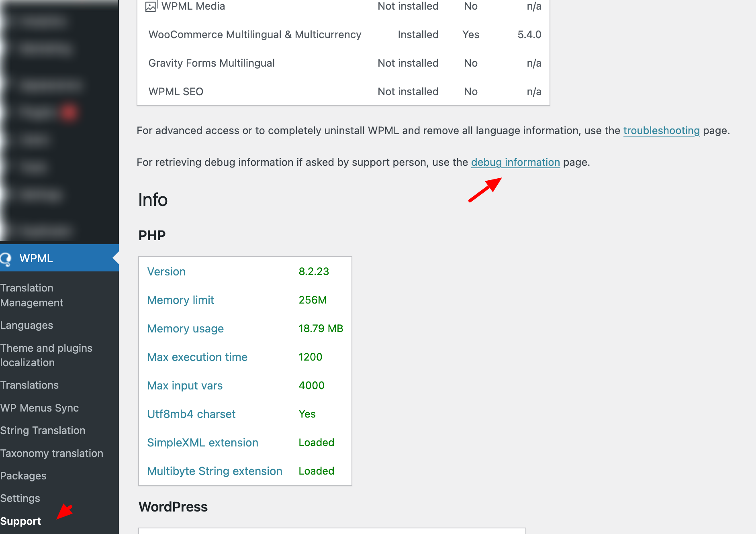Click the 8.2.23 version value
This screenshot has height=534, width=756.
pos(314,271)
